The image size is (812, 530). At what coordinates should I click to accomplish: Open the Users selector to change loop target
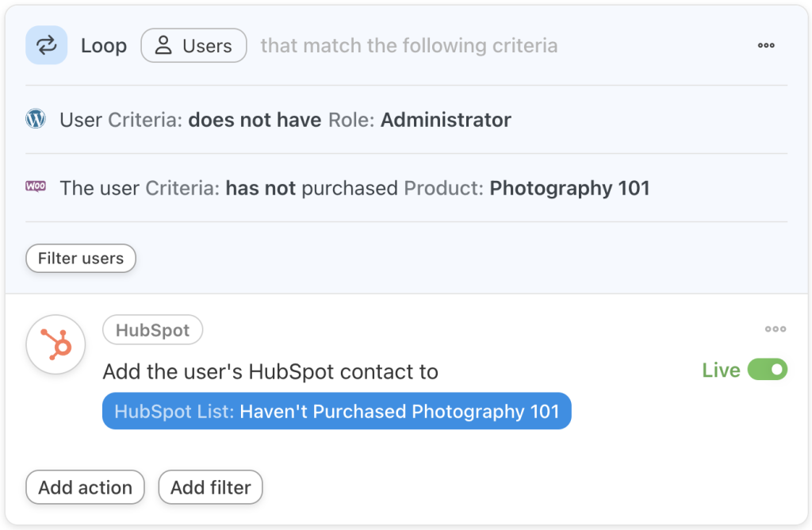point(193,45)
